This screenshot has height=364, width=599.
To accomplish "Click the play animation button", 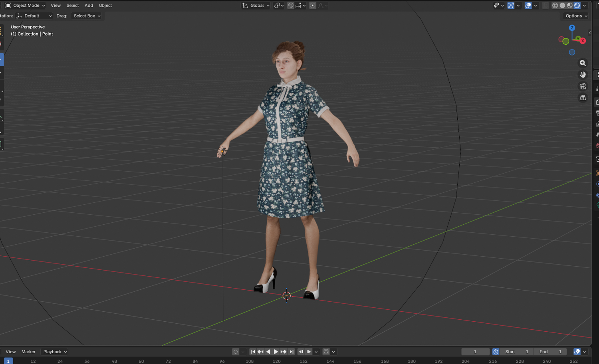I will [x=276, y=352].
